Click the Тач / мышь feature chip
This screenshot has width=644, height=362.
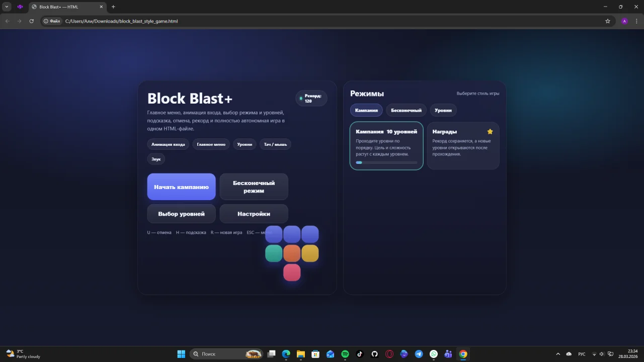(276, 144)
